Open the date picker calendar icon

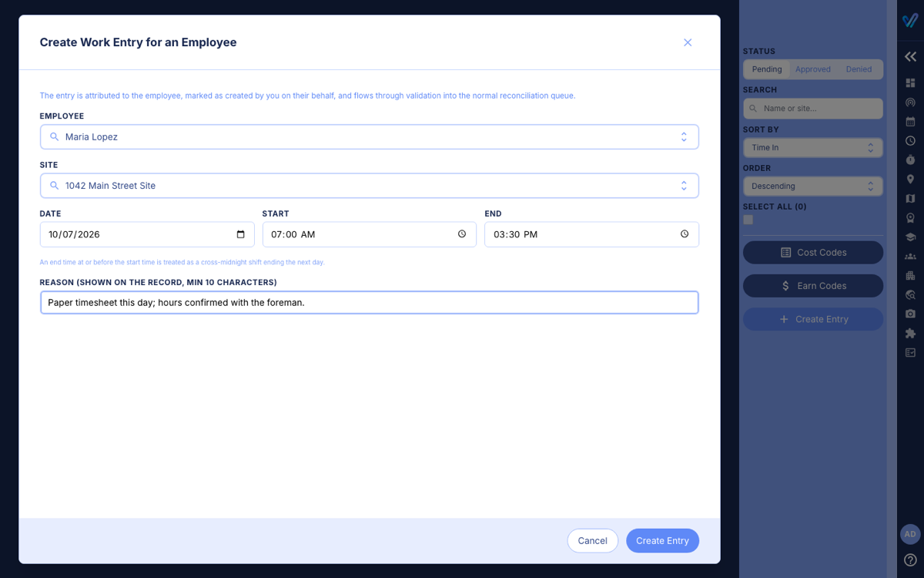point(240,234)
